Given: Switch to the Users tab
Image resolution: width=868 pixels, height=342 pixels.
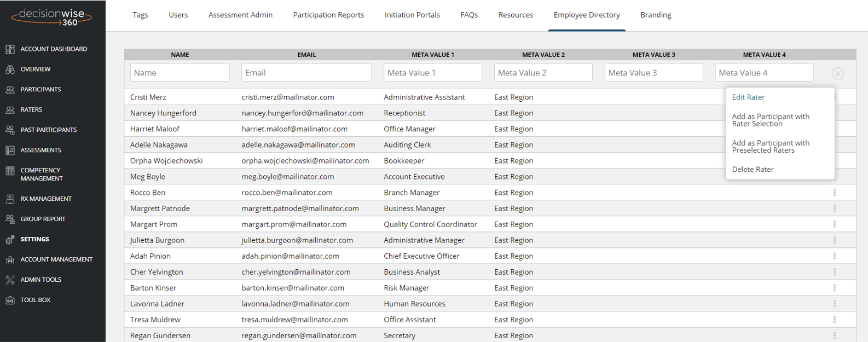Looking at the screenshot, I should click(x=178, y=15).
